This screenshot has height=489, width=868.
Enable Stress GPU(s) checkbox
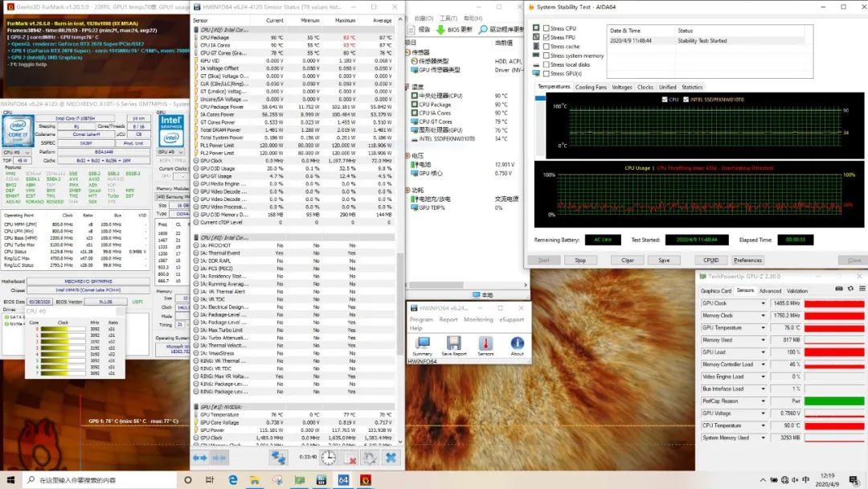pyautogui.click(x=547, y=73)
